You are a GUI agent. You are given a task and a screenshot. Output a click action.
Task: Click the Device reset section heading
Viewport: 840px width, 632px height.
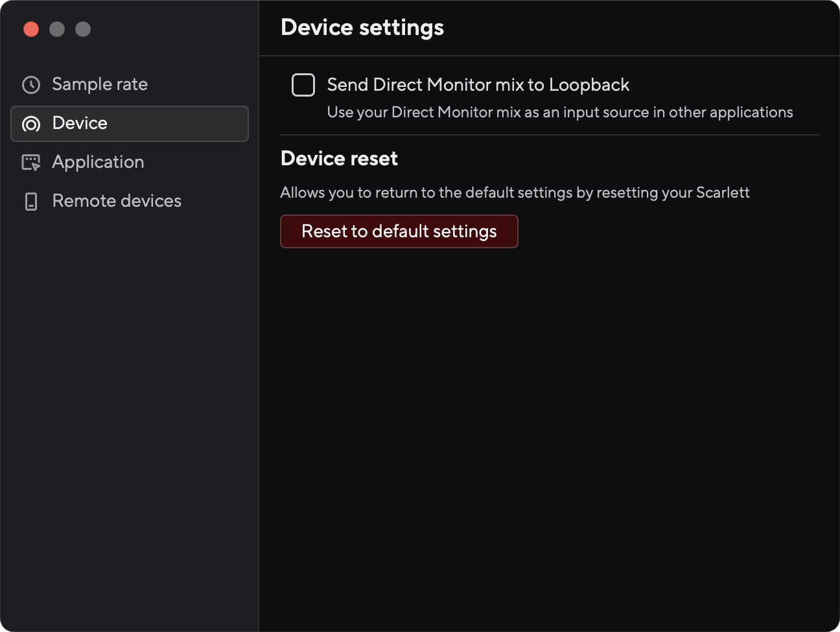[x=339, y=159]
